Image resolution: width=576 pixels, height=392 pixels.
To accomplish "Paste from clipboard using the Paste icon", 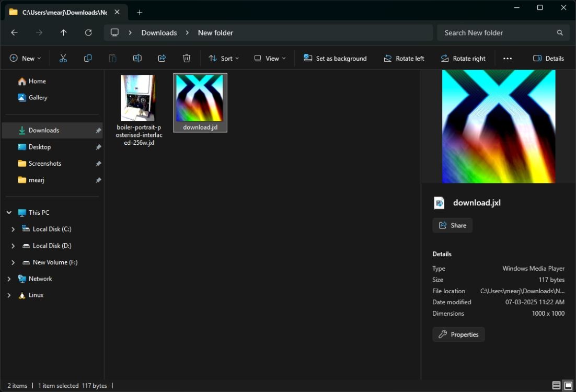I will [112, 58].
